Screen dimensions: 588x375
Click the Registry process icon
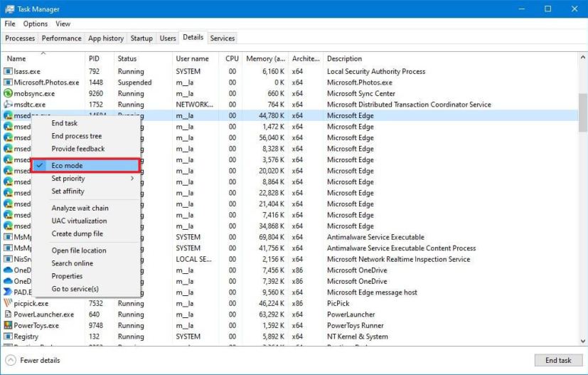pos(8,337)
